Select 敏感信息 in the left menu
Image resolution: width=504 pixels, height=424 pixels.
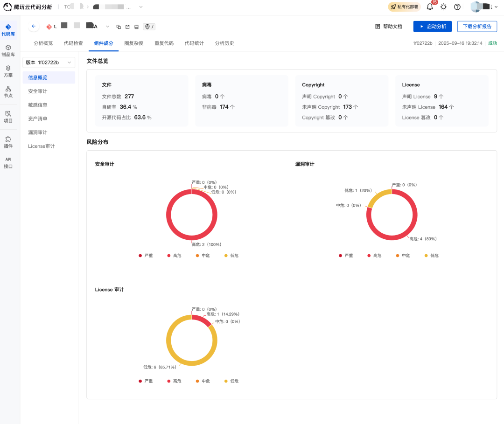point(49,105)
